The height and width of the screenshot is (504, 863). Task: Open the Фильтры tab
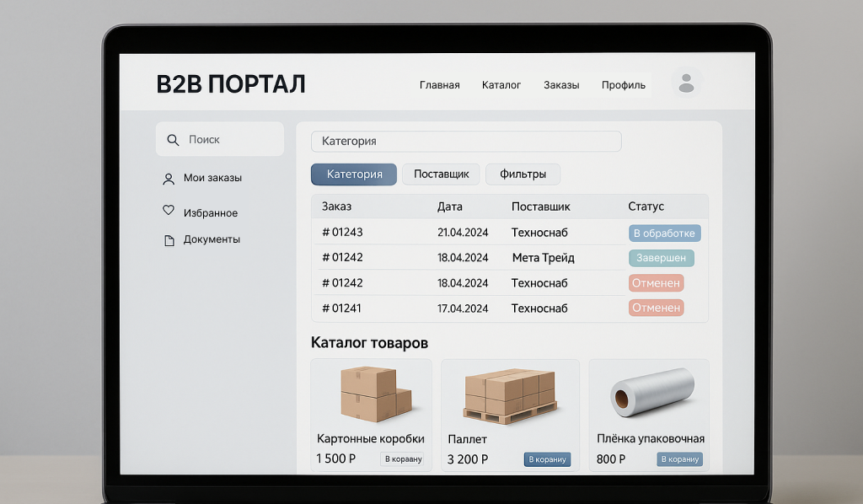click(523, 174)
